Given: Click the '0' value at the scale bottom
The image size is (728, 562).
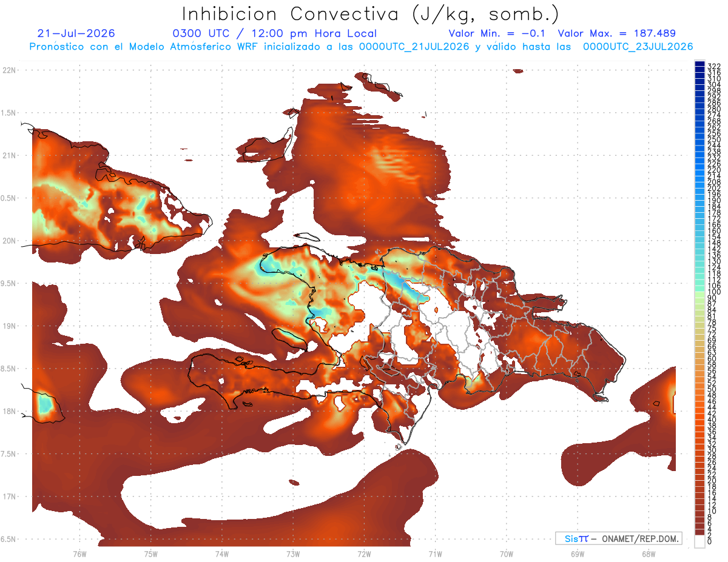Looking at the screenshot, I should (709, 541).
